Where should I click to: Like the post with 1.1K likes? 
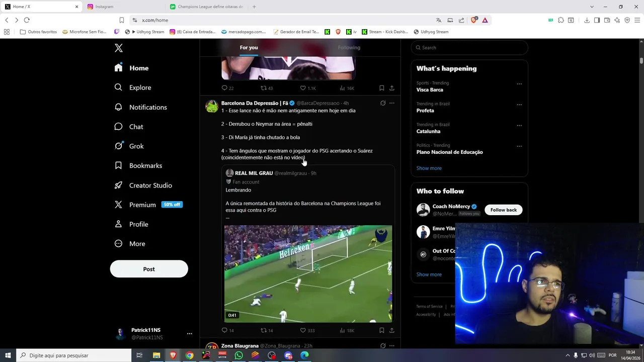308,88
